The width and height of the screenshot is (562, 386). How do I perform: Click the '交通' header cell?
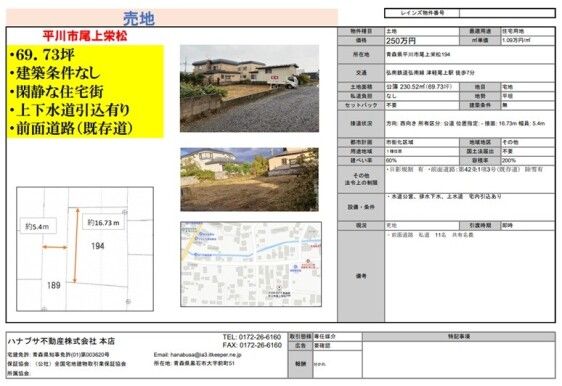(361, 73)
